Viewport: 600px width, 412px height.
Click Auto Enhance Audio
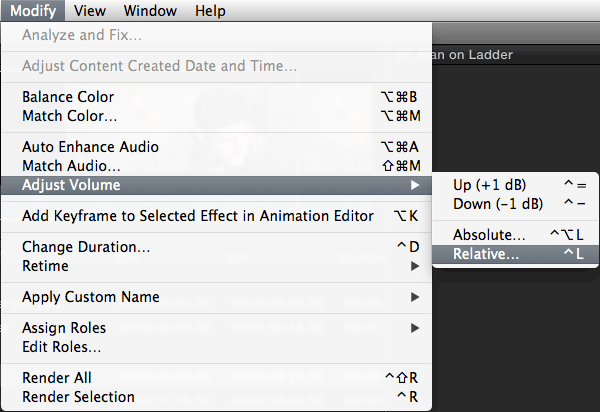click(x=90, y=147)
